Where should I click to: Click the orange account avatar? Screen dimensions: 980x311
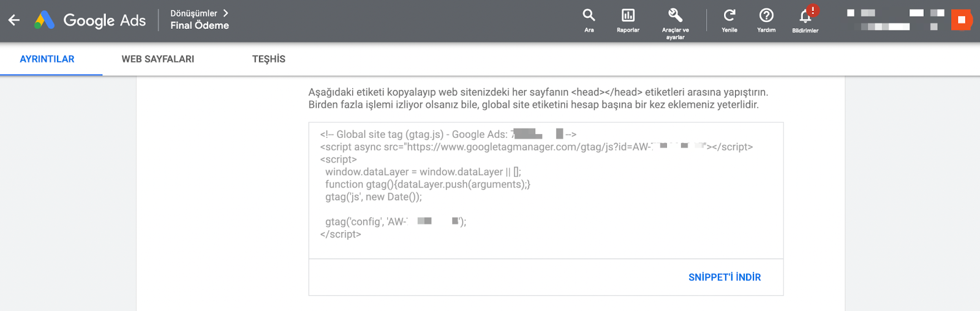tap(962, 20)
